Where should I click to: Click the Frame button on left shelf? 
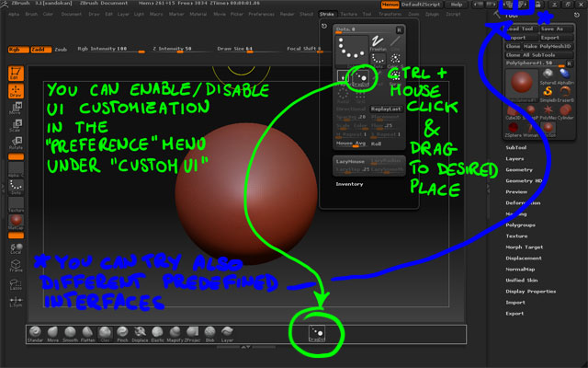click(x=17, y=266)
